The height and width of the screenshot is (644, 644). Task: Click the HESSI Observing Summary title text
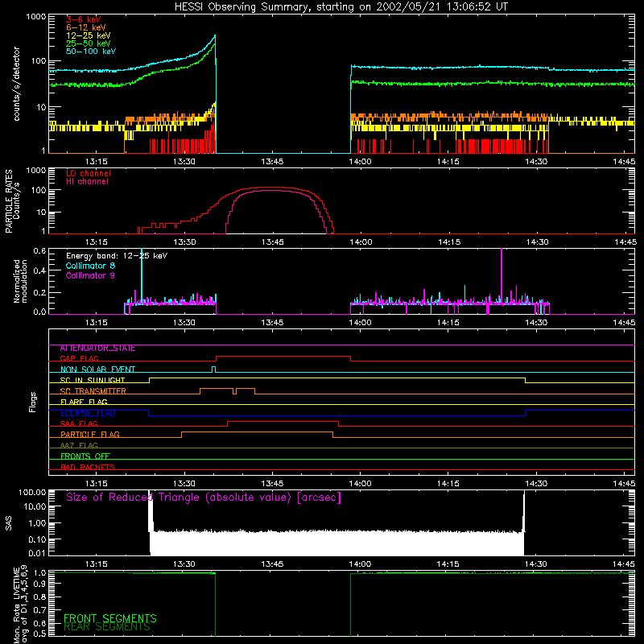pyautogui.click(x=341, y=7)
